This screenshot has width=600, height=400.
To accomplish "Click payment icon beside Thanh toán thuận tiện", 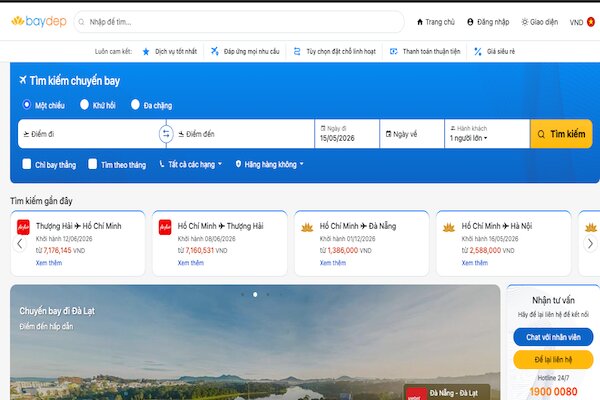I will [393, 51].
